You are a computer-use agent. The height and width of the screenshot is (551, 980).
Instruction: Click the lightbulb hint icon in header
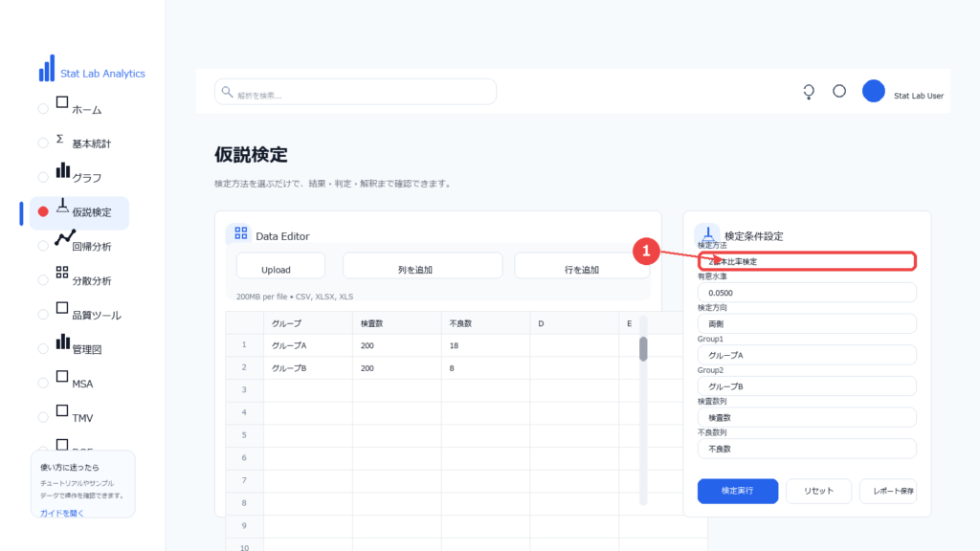click(809, 92)
